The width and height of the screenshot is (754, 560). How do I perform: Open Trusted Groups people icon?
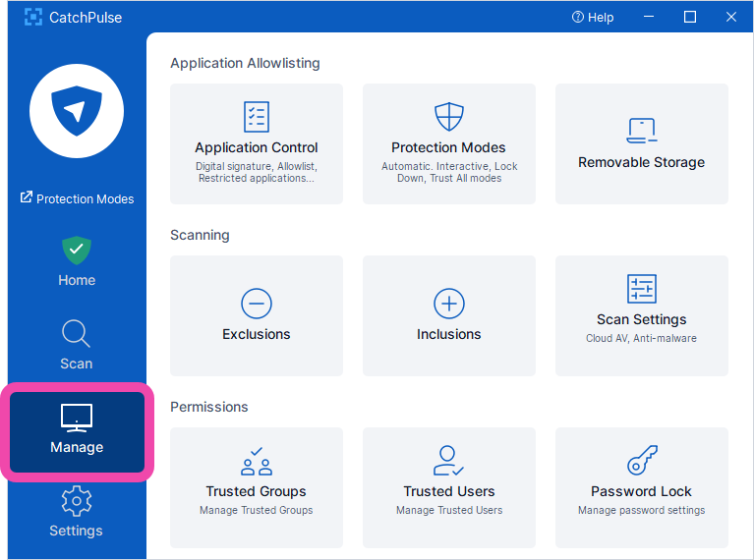(x=256, y=461)
